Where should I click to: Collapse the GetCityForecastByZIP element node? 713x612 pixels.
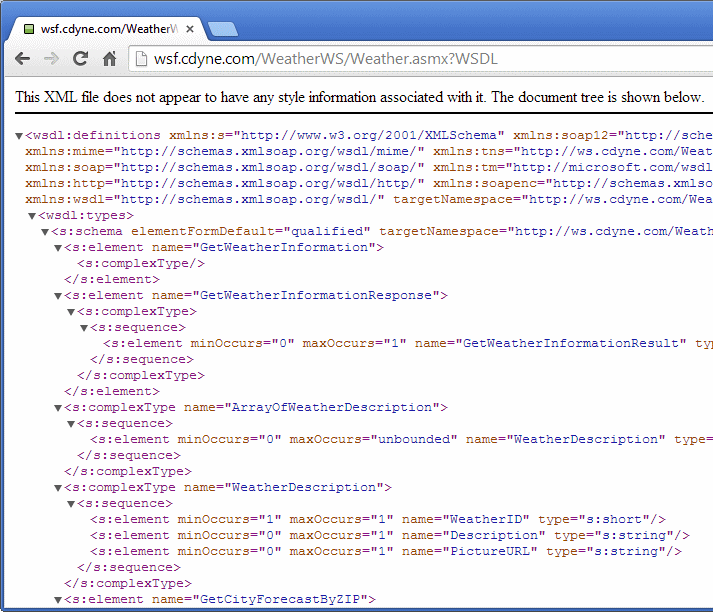coord(58,600)
